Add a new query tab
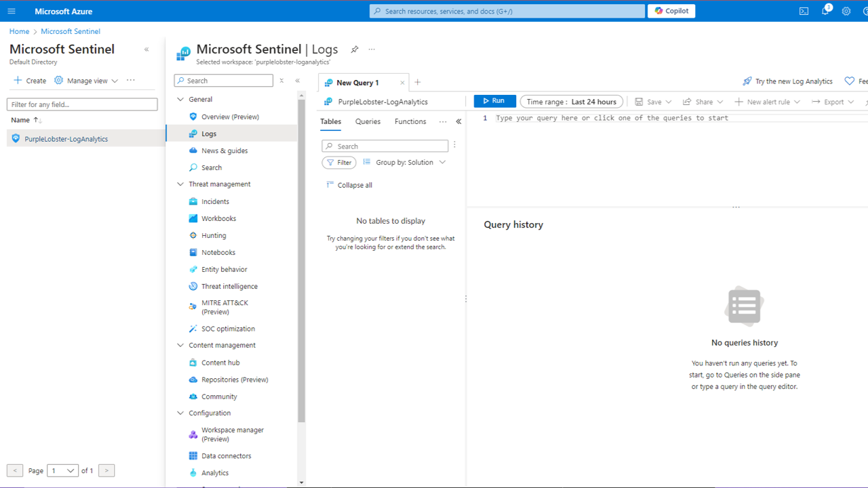868x488 pixels. click(x=418, y=83)
